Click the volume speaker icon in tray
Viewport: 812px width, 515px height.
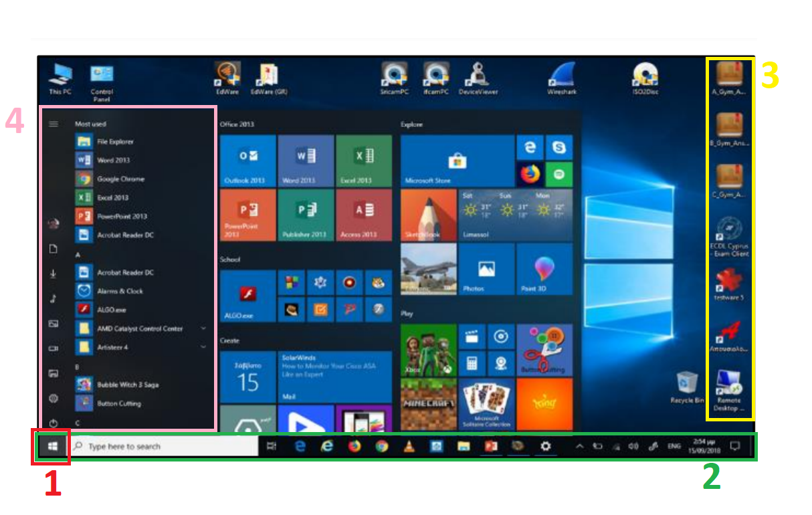pos(633,446)
